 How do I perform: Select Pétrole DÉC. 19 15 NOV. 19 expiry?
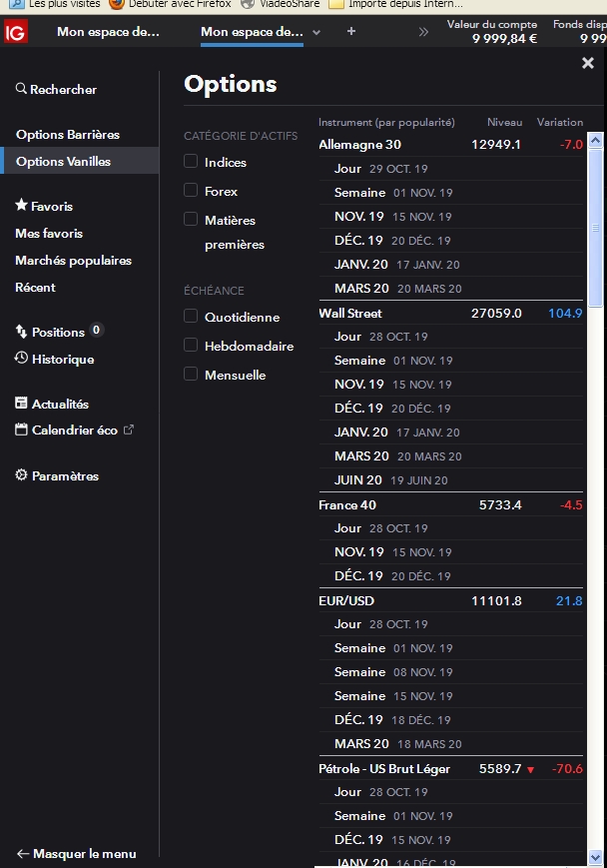click(451, 840)
